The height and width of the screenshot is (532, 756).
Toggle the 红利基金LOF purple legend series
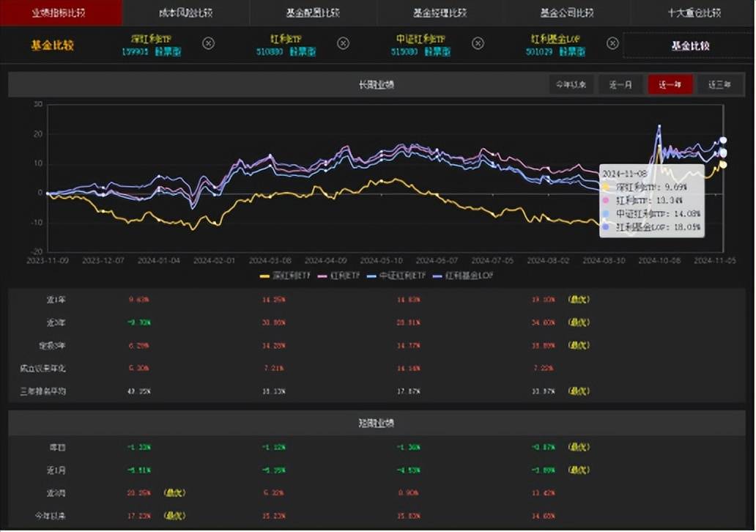coord(463,276)
